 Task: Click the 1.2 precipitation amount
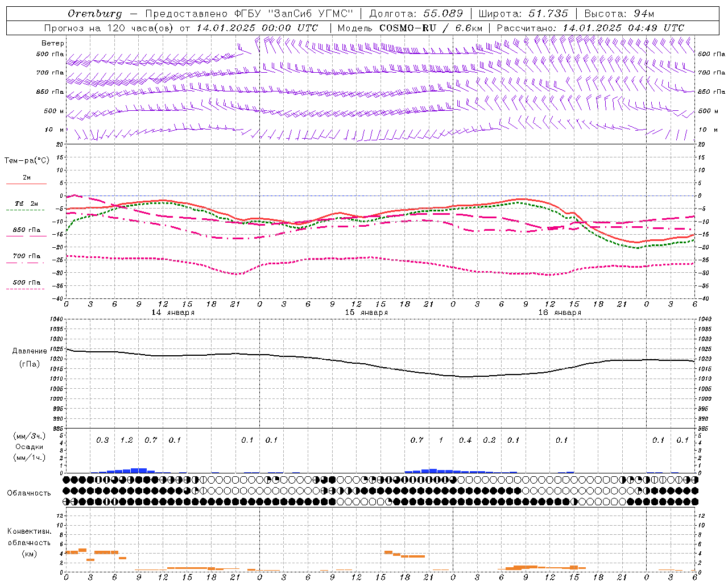pyautogui.click(x=126, y=440)
